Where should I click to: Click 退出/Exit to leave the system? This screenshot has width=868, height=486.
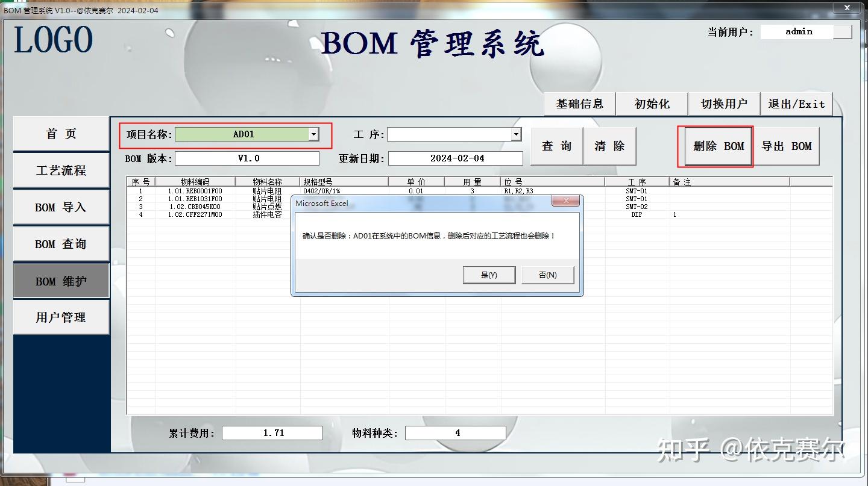[796, 104]
